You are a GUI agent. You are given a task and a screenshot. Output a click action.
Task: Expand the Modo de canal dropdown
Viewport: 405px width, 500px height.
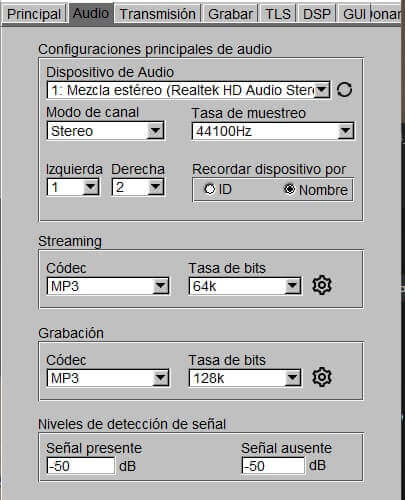(106, 131)
